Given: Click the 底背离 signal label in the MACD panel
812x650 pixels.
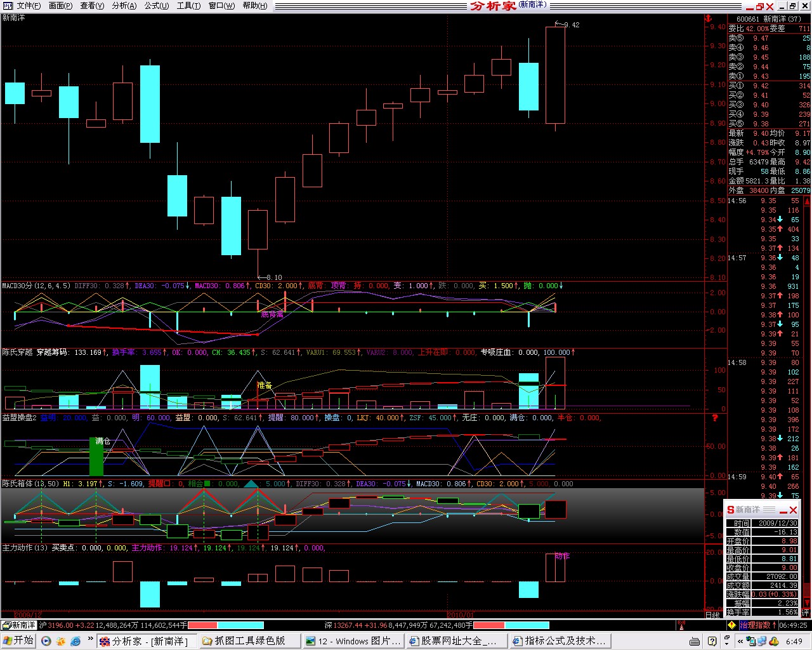Looking at the screenshot, I should 272,314.
